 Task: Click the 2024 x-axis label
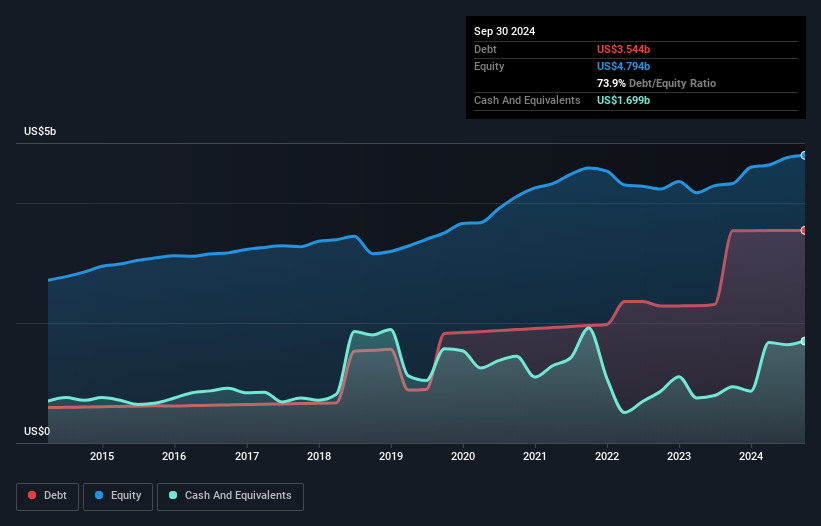pos(751,456)
